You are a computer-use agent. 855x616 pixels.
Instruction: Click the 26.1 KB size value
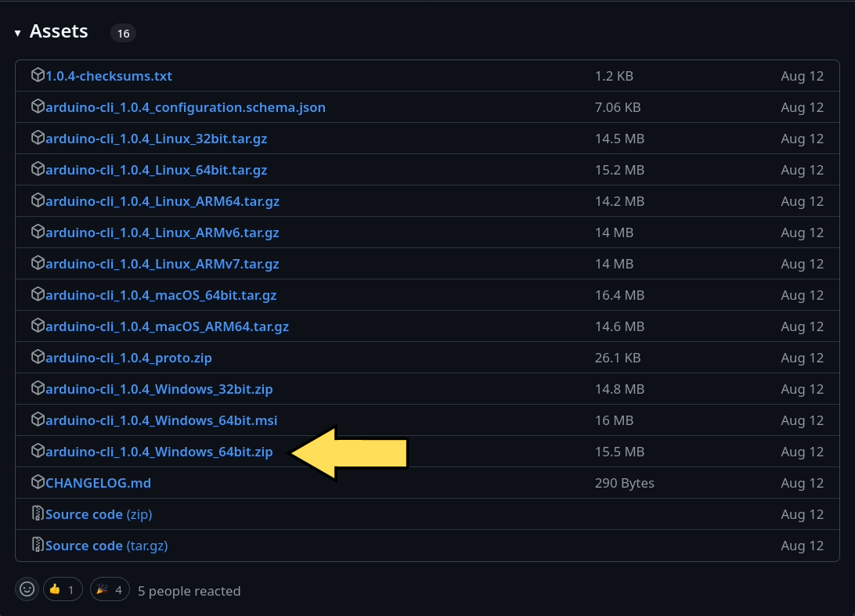(618, 358)
